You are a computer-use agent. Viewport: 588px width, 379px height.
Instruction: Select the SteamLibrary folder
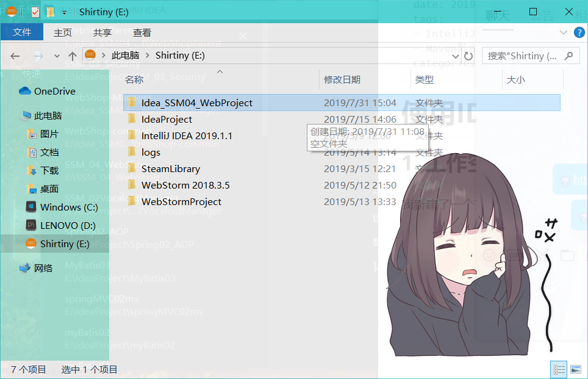tap(171, 169)
